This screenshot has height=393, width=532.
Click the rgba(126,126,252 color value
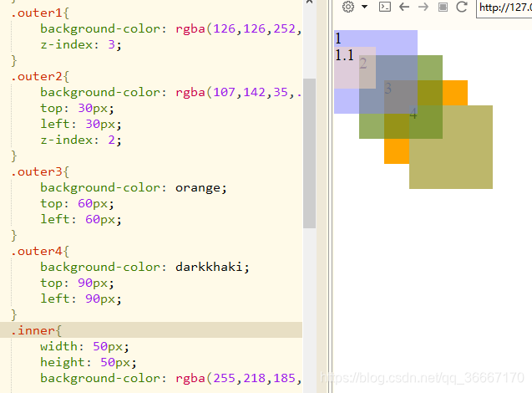239,29
